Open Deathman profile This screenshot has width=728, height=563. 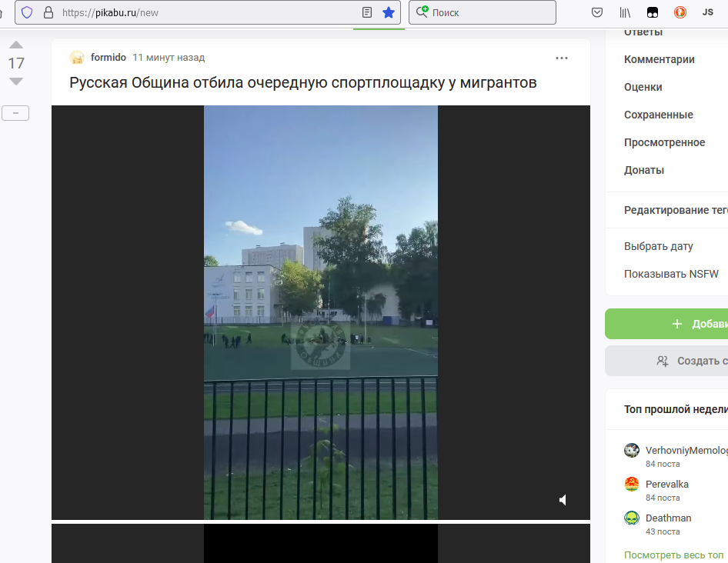pyautogui.click(x=668, y=518)
